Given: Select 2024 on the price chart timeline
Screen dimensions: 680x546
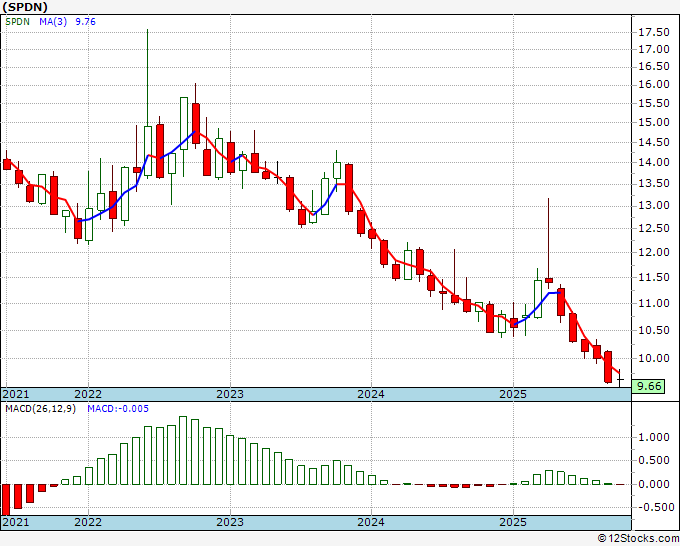Looking at the screenshot, I should (x=371, y=394).
